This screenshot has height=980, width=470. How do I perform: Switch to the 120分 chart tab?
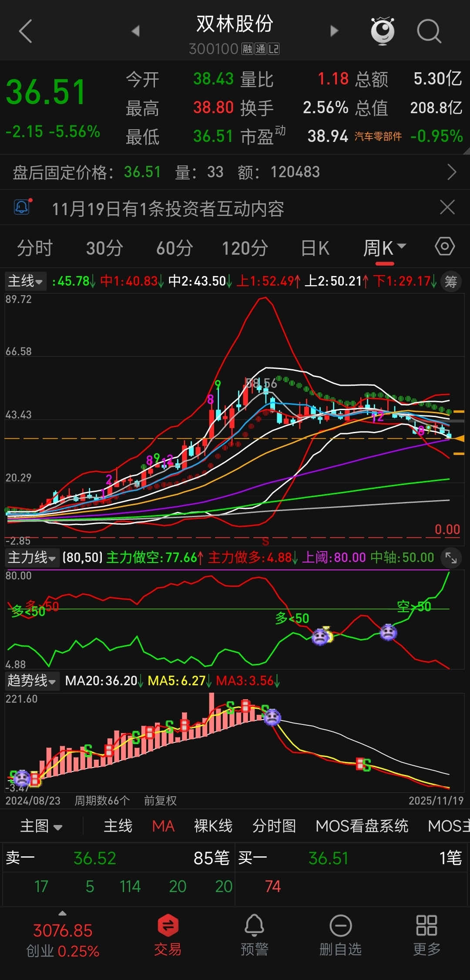coord(245,248)
